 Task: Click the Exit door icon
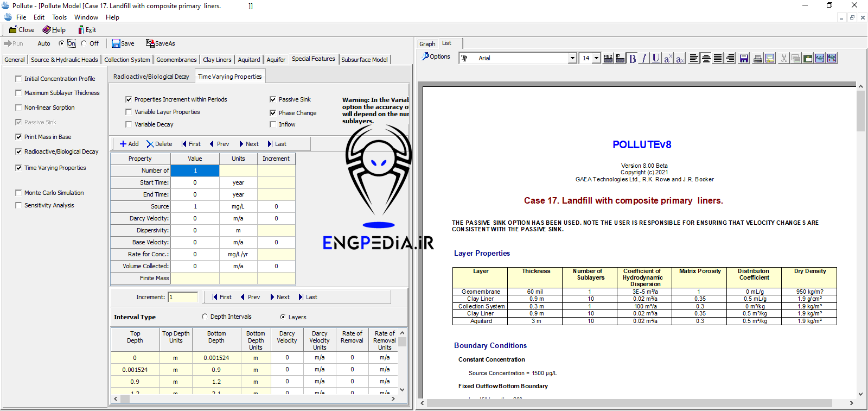coord(81,30)
